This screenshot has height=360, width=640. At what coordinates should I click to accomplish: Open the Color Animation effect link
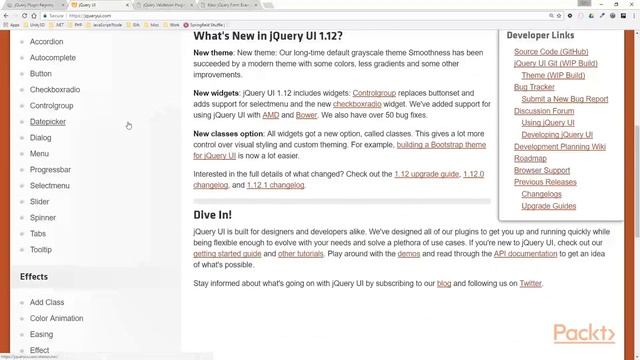coord(56,318)
